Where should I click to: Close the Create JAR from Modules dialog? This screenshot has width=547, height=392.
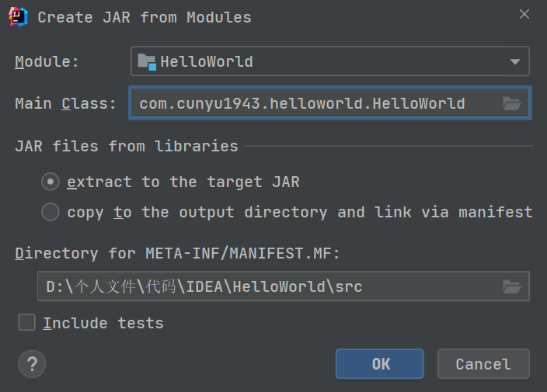point(524,15)
